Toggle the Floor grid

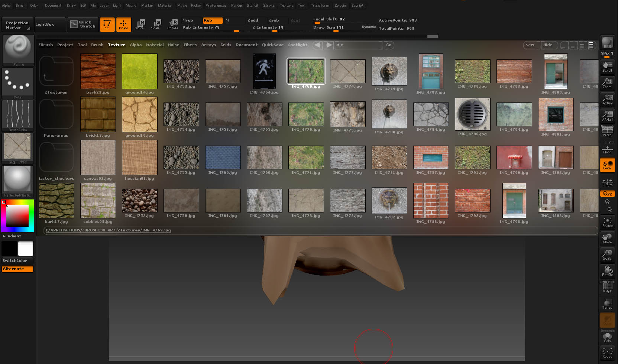pyautogui.click(x=607, y=149)
